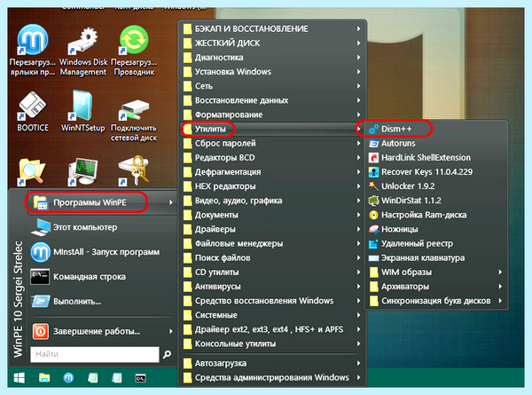The image size is (532, 395).
Task: Open command prompt icon in taskbar
Action: pos(140,378)
